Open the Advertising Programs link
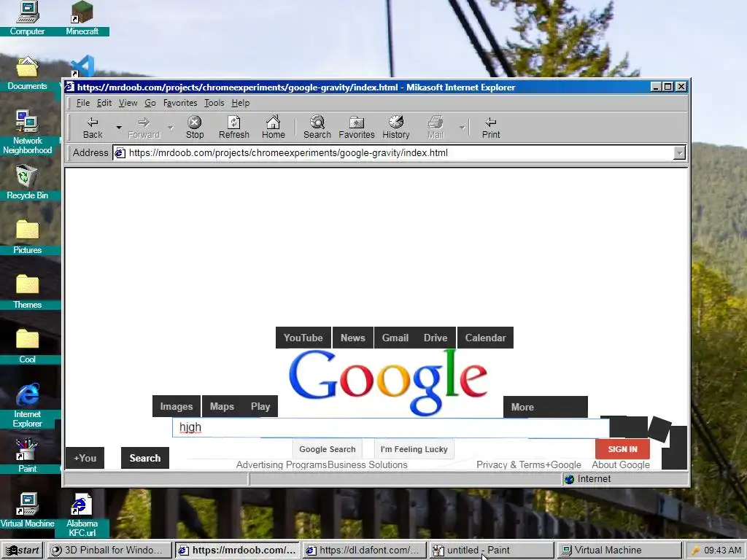This screenshot has width=747, height=560. (282, 464)
